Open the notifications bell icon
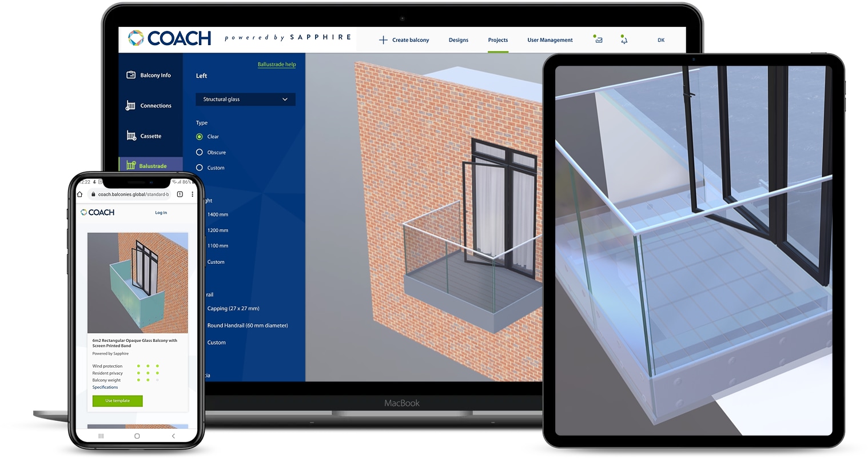The image size is (868, 458). [x=624, y=39]
